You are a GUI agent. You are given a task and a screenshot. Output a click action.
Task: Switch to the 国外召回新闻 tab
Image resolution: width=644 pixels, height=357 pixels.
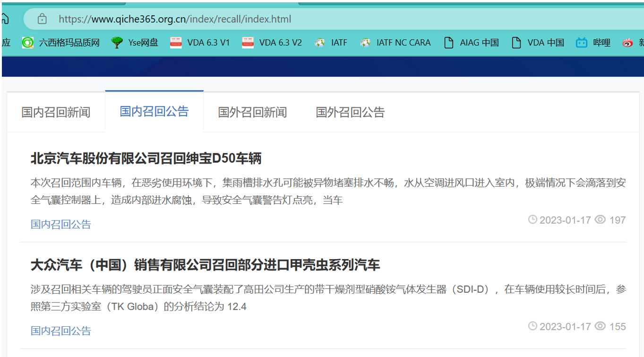coord(252,112)
